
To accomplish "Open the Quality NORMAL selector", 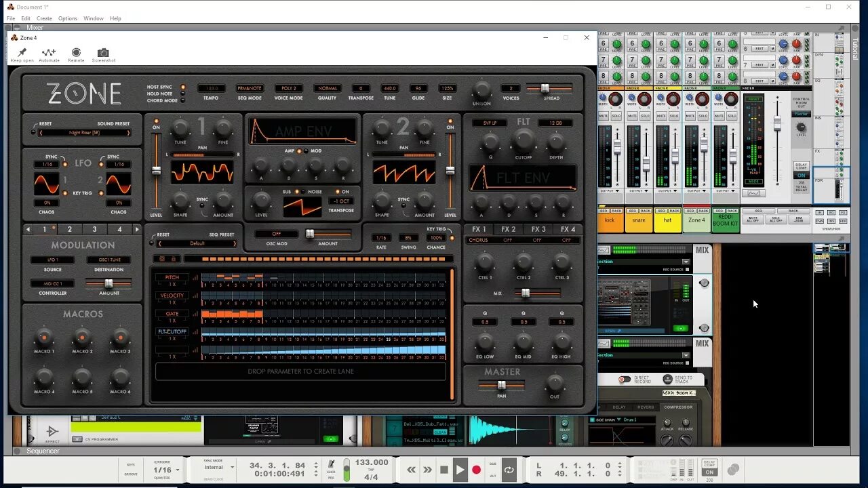I will 328,88.
